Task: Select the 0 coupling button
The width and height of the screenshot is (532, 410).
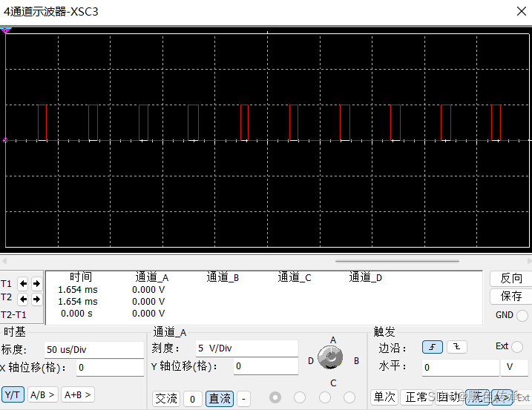Action: (192, 399)
